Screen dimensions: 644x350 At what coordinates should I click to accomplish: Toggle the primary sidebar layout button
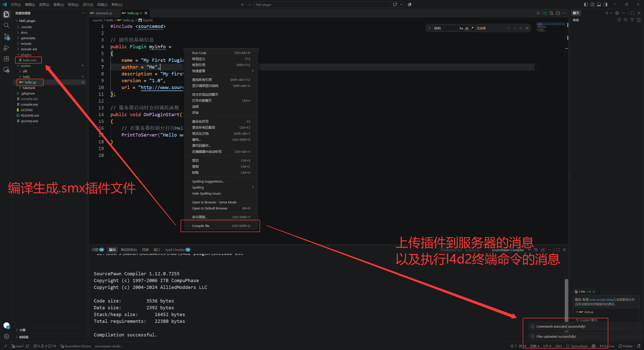tap(586, 5)
